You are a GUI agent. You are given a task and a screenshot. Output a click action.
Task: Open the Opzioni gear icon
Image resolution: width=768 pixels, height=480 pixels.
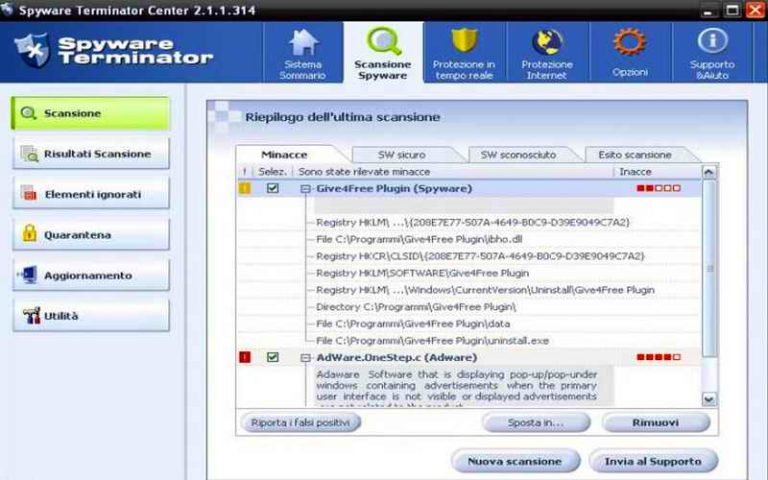pos(629,42)
